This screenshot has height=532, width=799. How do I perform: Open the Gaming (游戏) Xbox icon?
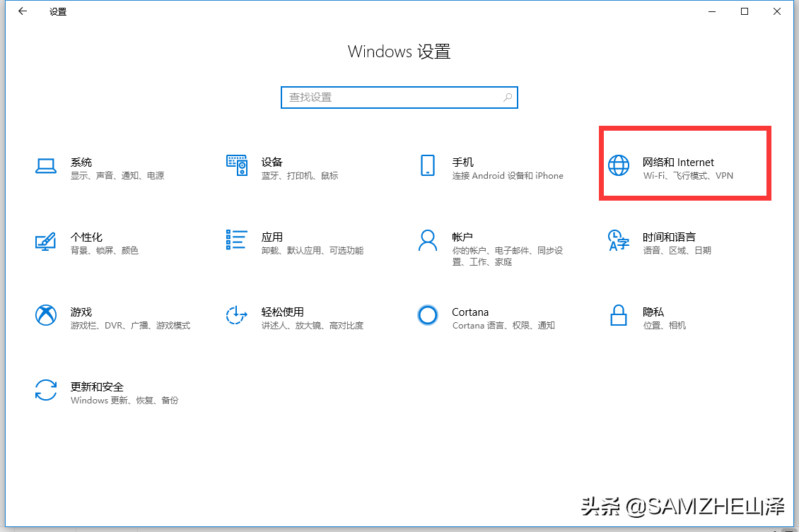coord(46,315)
